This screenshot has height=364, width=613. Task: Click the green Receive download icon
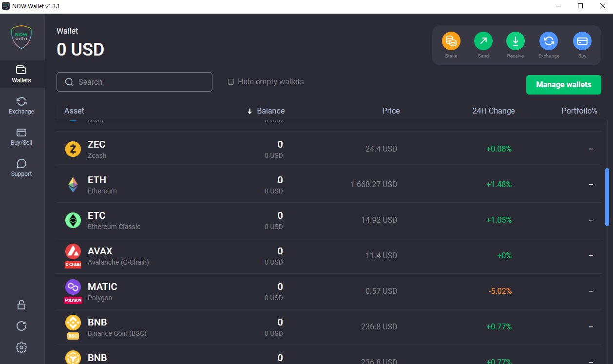point(516,41)
